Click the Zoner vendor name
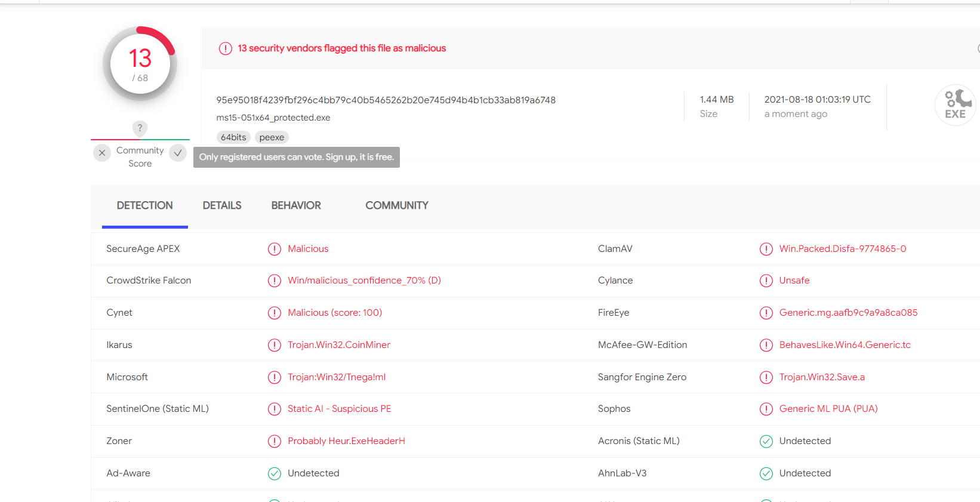Screen dimensions: 980x502 pyautogui.click(x=119, y=441)
